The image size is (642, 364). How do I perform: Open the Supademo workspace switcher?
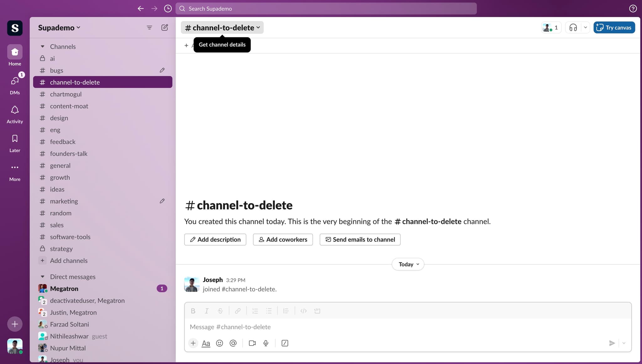(59, 27)
